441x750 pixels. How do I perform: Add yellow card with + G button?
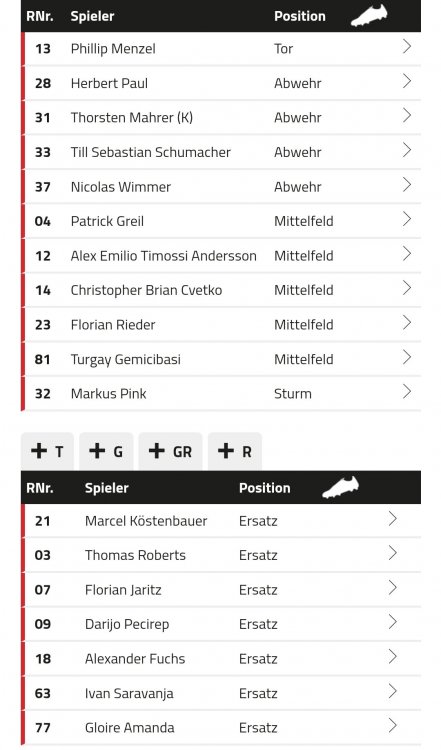[x=106, y=451]
